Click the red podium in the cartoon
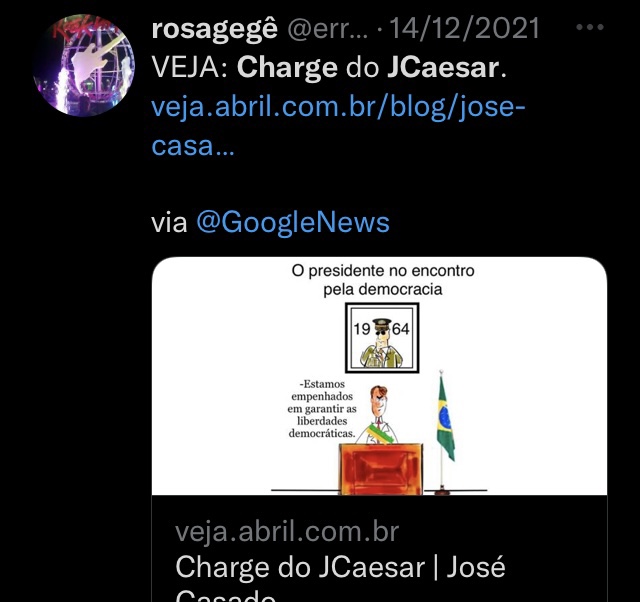The image size is (640, 602). pos(381,469)
